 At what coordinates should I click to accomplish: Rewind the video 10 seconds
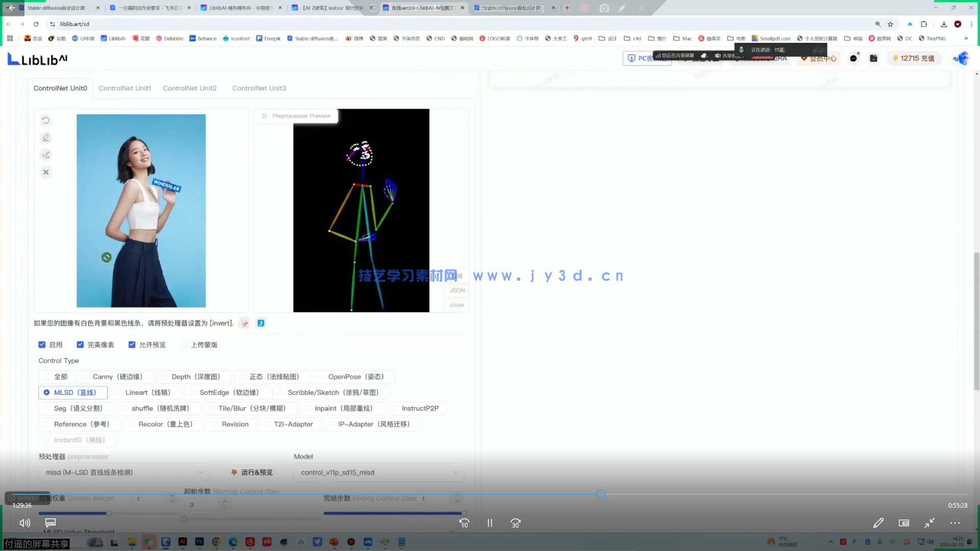(x=464, y=523)
